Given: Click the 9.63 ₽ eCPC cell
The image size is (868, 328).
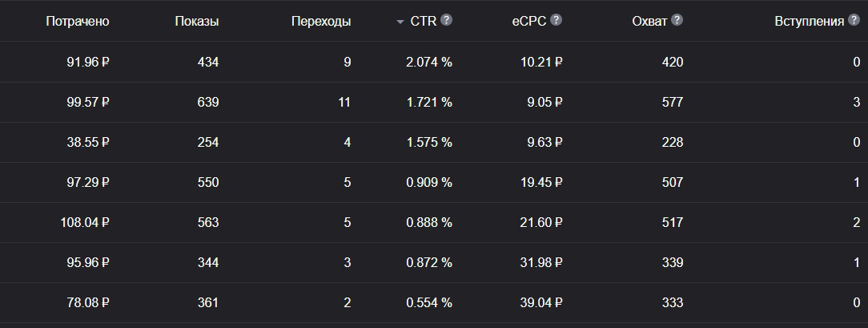Looking at the screenshot, I should click(545, 143).
